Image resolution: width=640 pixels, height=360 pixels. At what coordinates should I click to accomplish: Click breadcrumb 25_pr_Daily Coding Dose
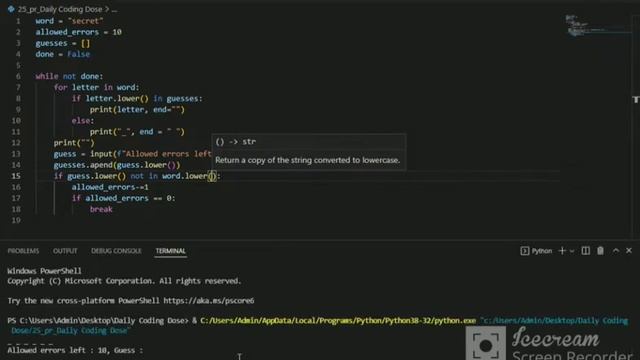pyautogui.click(x=60, y=9)
